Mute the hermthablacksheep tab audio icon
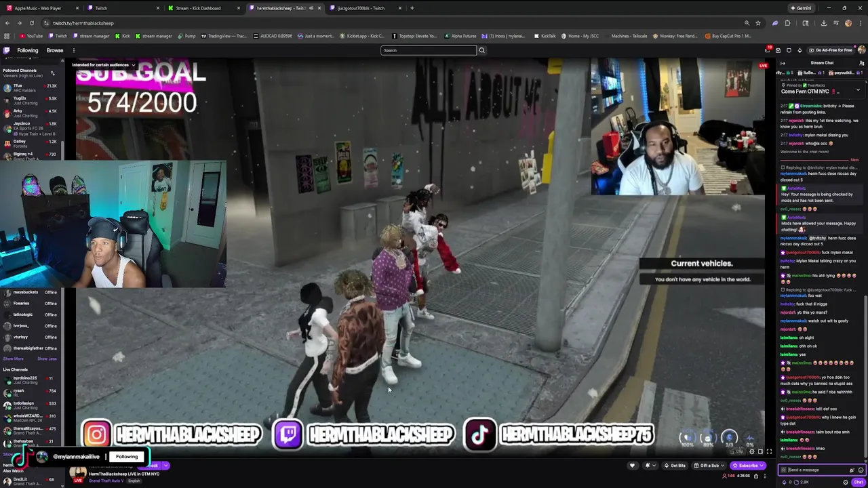Viewport: 868px width, 488px height. coord(311,8)
